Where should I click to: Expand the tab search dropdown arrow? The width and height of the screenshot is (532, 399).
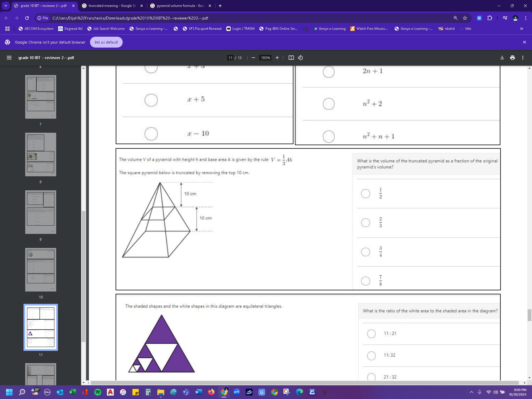pos(5,6)
